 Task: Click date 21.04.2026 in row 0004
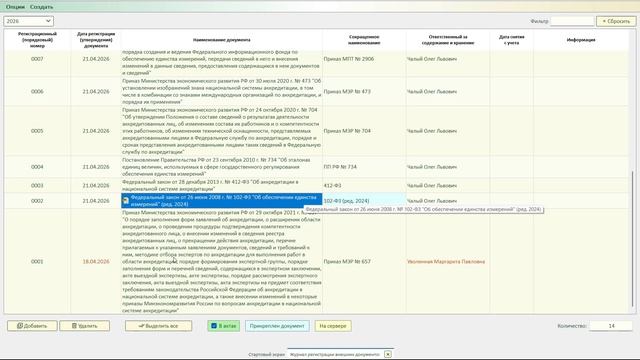click(x=96, y=167)
